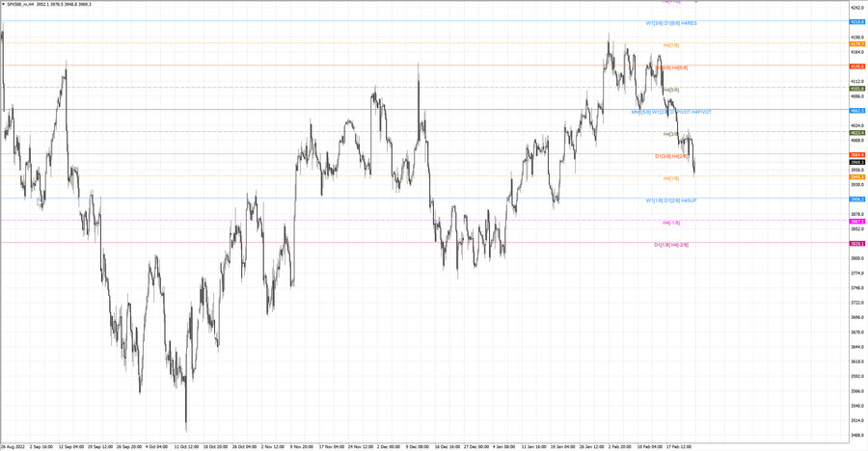The image size is (868, 451).
Task: Click the 'W1[1/8] D1[2/8] H4SUP' support label
Action: tap(671, 200)
